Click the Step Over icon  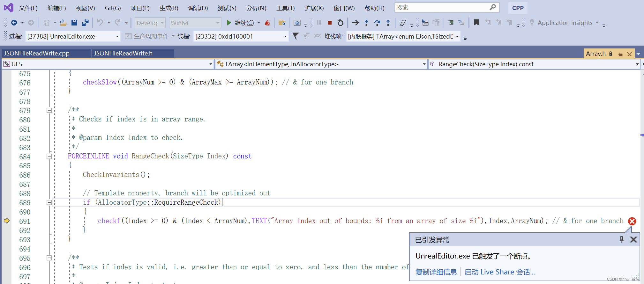[377, 23]
